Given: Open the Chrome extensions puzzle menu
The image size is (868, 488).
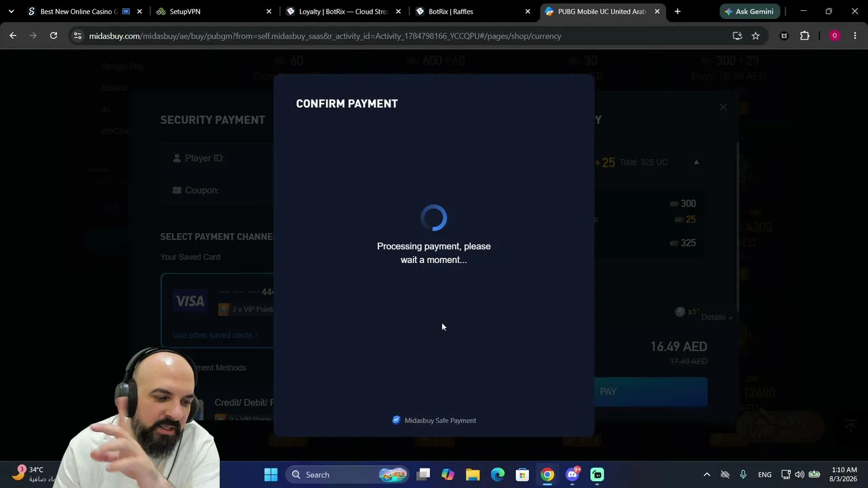Looking at the screenshot, I should click(805, 36).
